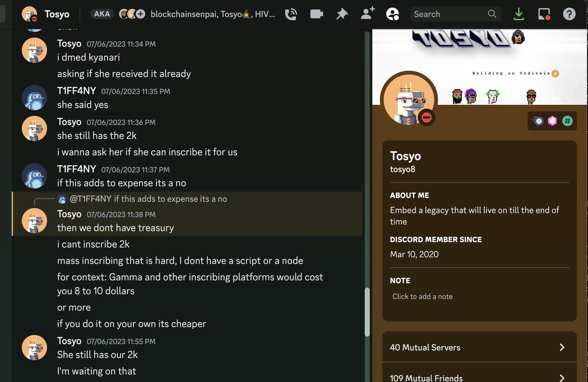The image size is (588, 382).
Task: Click the tosyo8 username
Action: click(x=403, y=169)
